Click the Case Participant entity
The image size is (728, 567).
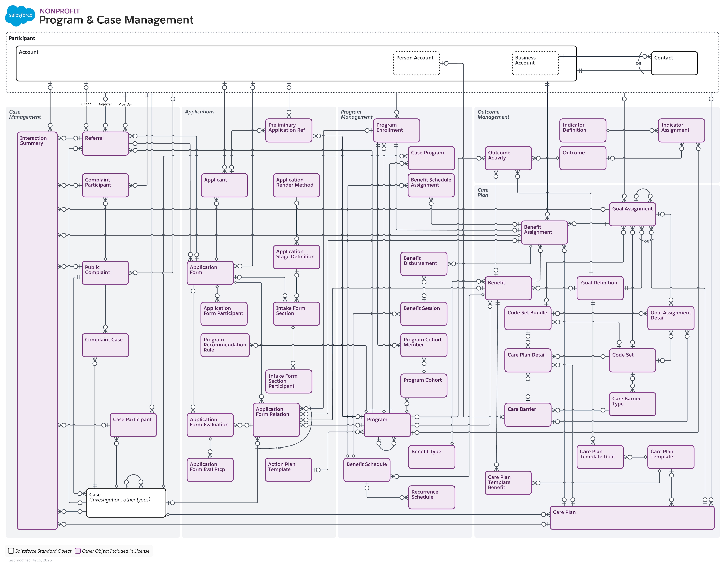(x=133, y=425)
